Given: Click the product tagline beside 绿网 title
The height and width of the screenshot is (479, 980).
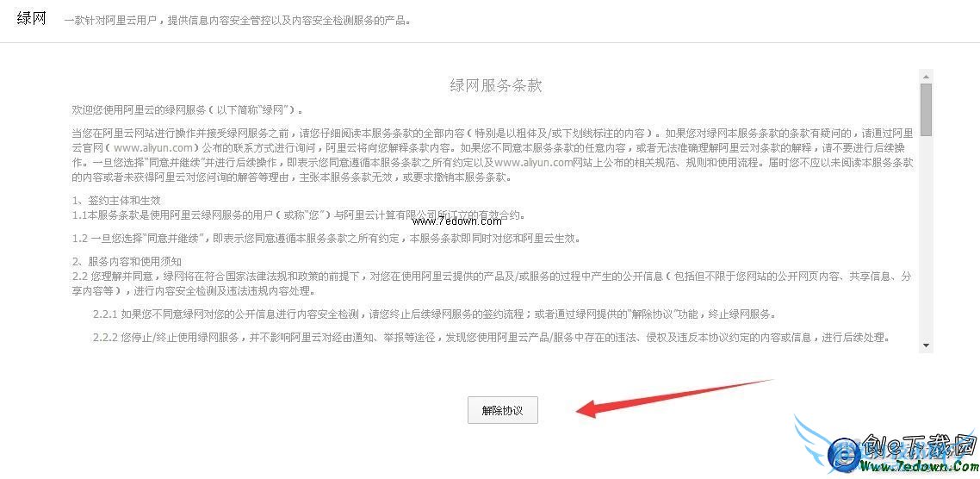Looking at the screenshot, I should [x=238, y=21].
